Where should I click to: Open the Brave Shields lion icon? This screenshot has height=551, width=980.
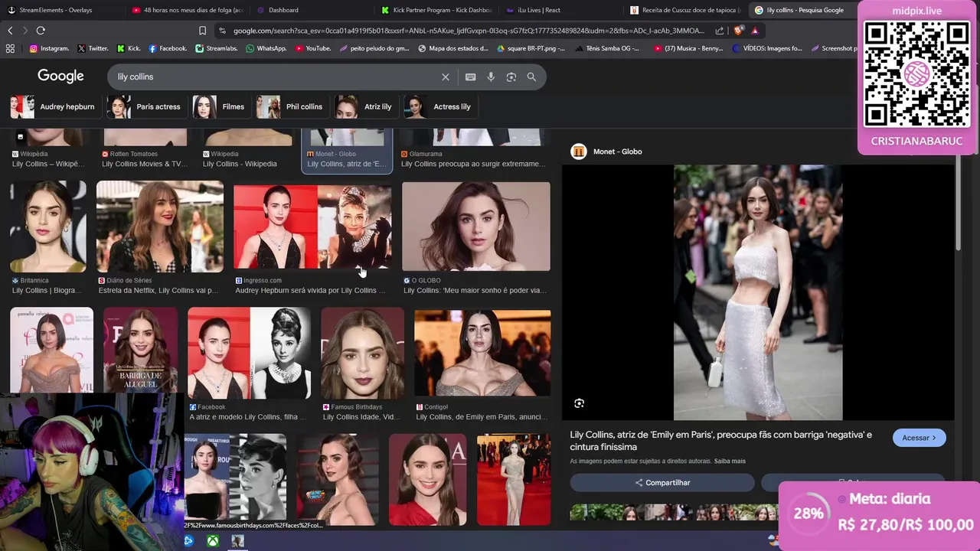click(x=738, y=31)
